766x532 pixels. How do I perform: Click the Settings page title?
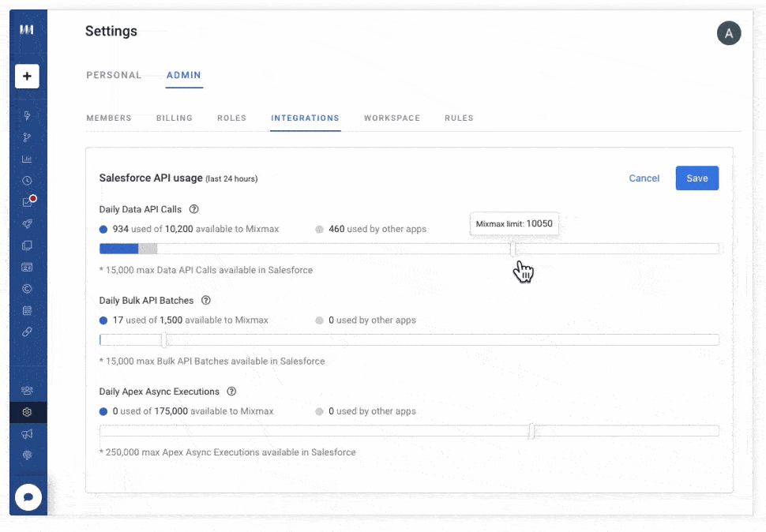tap(111, 32)
